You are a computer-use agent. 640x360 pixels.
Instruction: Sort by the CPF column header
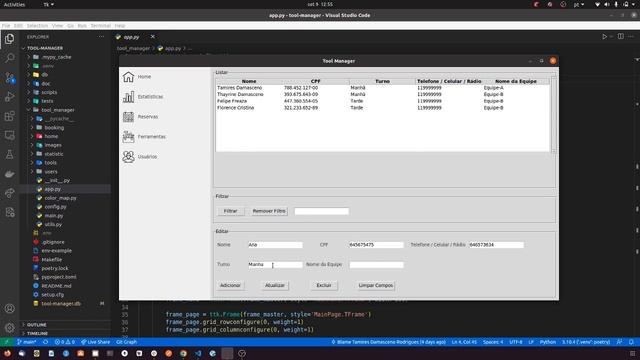pyautogui.click(x=316, y=81)
